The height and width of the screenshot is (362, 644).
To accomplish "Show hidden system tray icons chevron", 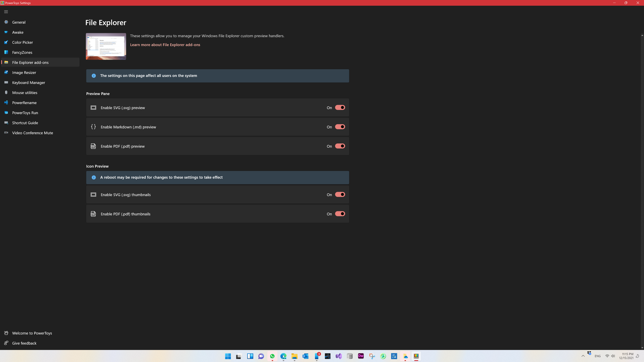I will [x=583, y=356].
